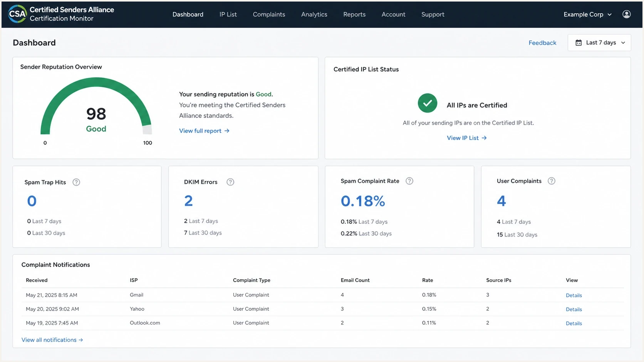
Task: Open the Complaints menu item
Action: pyautogui.click(x=269, y=14)
